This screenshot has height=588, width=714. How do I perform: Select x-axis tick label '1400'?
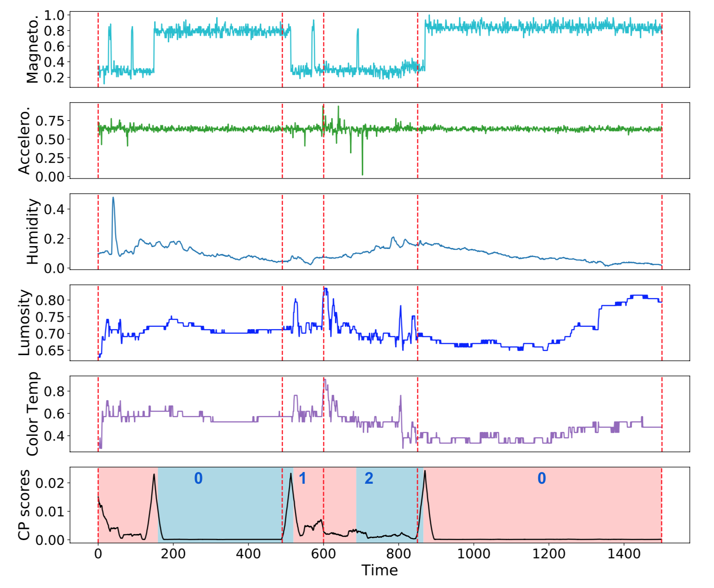tap(624, 554)
